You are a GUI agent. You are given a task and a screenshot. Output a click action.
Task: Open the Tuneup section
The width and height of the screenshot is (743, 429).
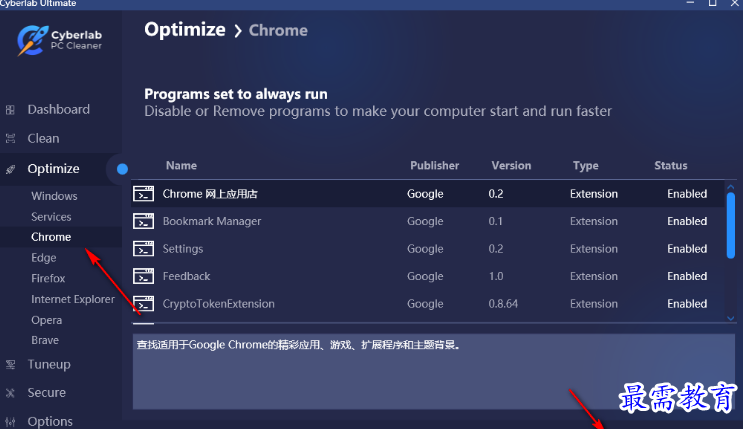pos(49,364)
